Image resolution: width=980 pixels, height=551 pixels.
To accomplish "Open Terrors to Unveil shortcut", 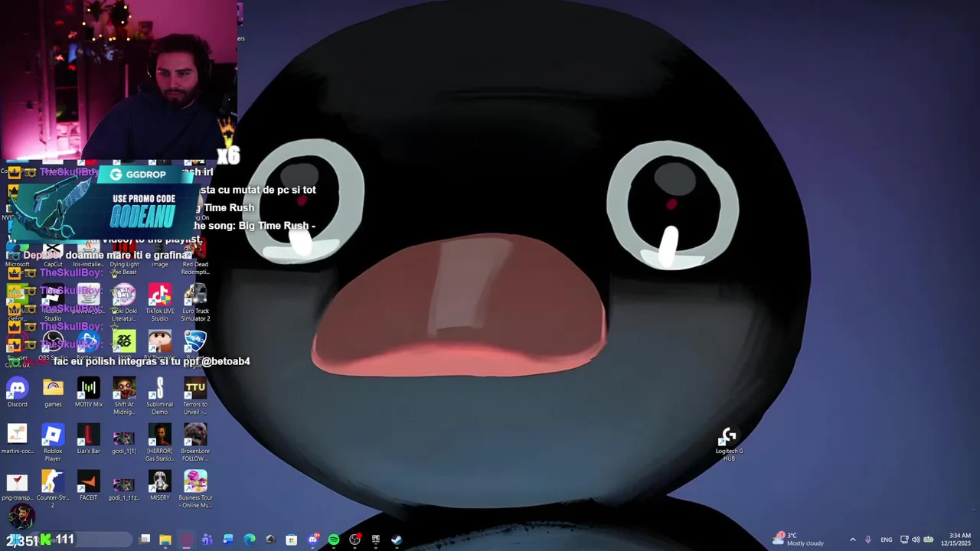I will (x=195, y=396).
